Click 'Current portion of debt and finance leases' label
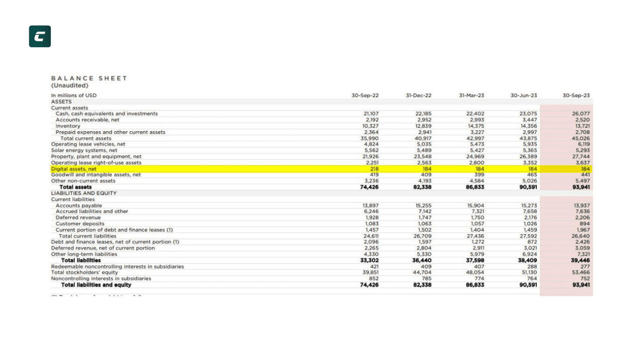 114,230
